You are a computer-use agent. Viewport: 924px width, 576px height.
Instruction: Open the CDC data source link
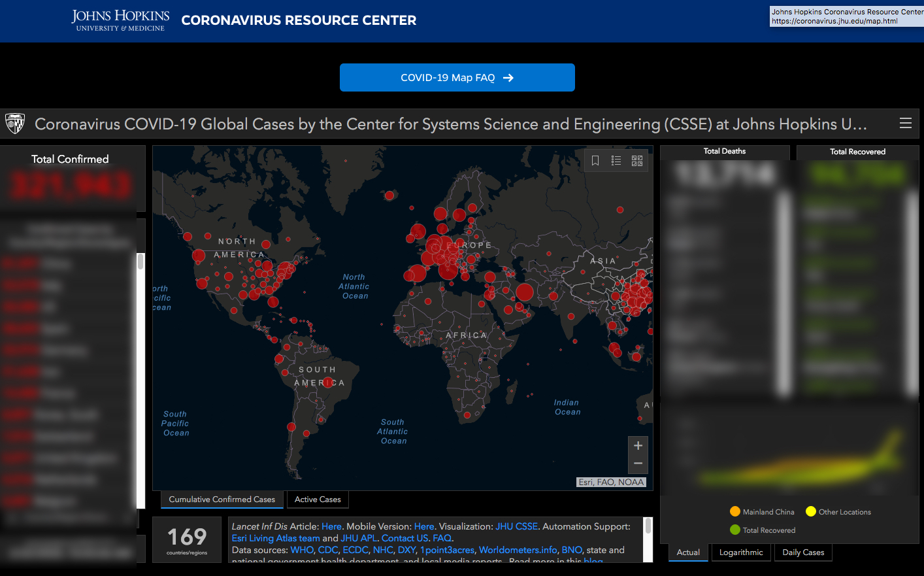pyautogui.click(x=328, y=550)
